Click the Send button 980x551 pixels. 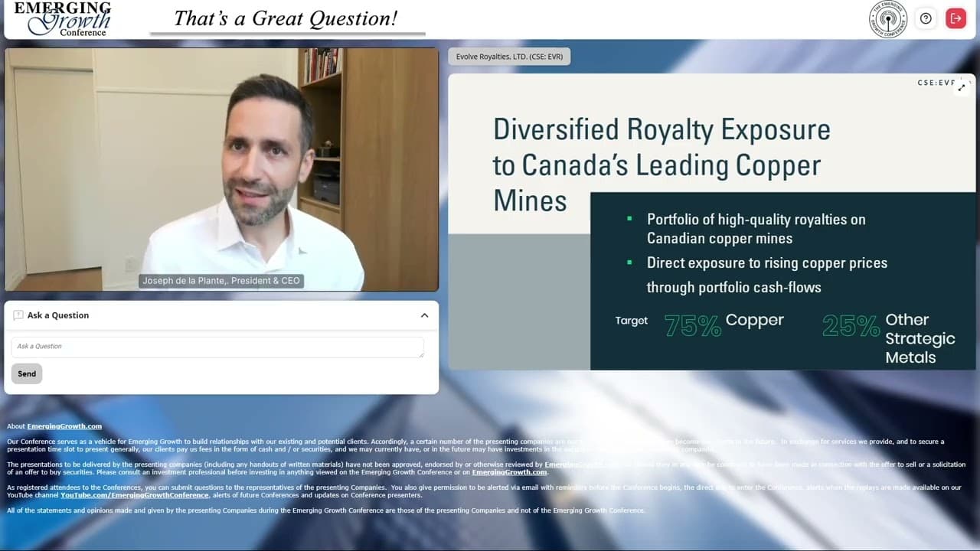(27, 373)
